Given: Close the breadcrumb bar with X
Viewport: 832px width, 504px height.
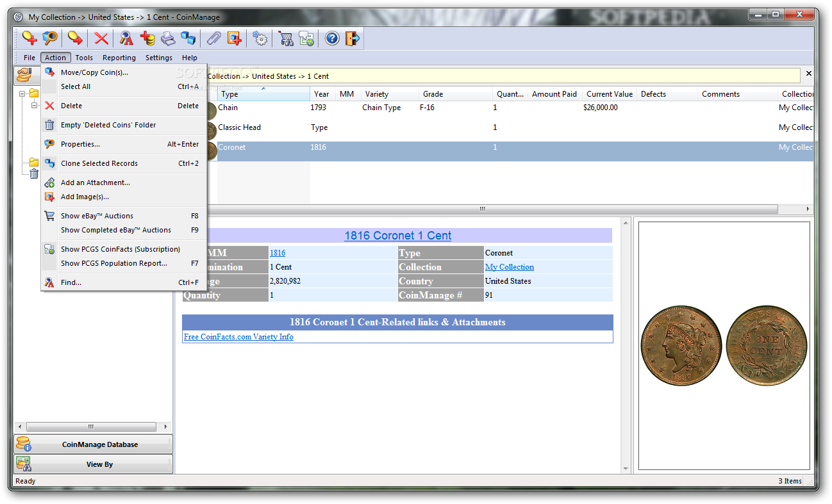Looking at the screenshot, I should (x=808, y=74).
